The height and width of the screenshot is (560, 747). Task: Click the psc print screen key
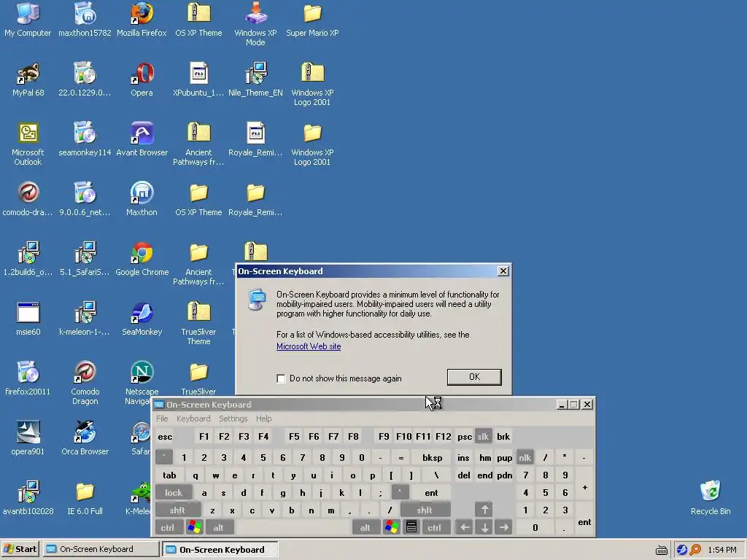click(x=465, y=437)
